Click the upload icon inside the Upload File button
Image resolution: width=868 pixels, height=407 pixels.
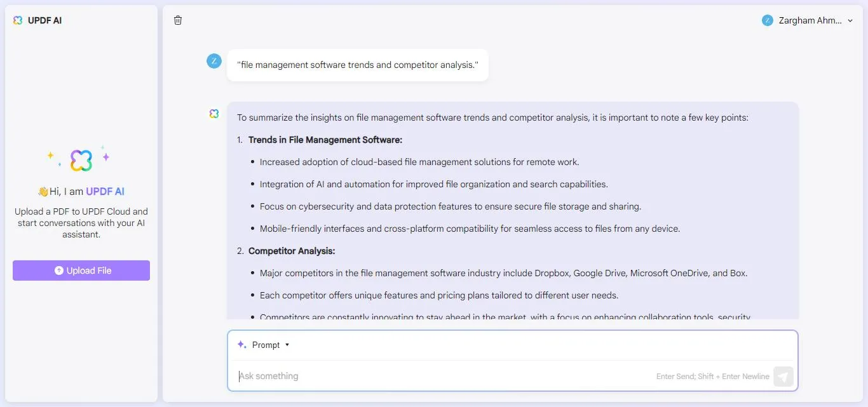click(x=60, y=270)
